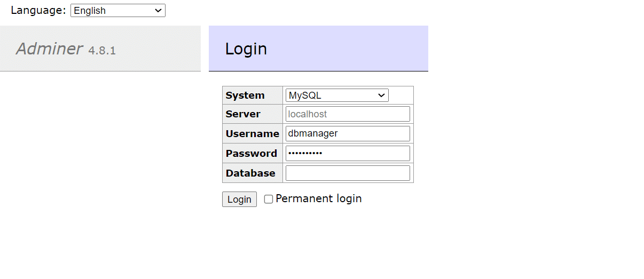Click the 4.8.1 version number

pyautogui.click(x=102, y=51)
